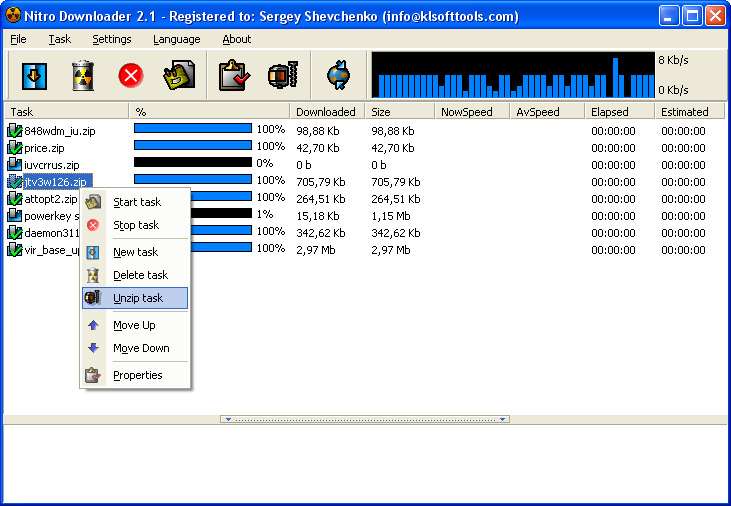This screenshot has width=731, height=506.
Task: Click the file icon beside iuvcrrus.zip
Action: [14, 165]
